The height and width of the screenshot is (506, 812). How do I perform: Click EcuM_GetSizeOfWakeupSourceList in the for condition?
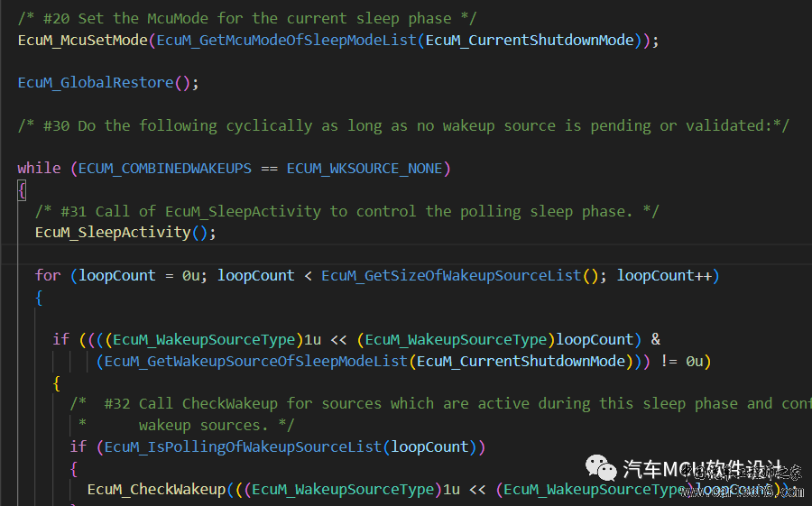coord(451,275)
